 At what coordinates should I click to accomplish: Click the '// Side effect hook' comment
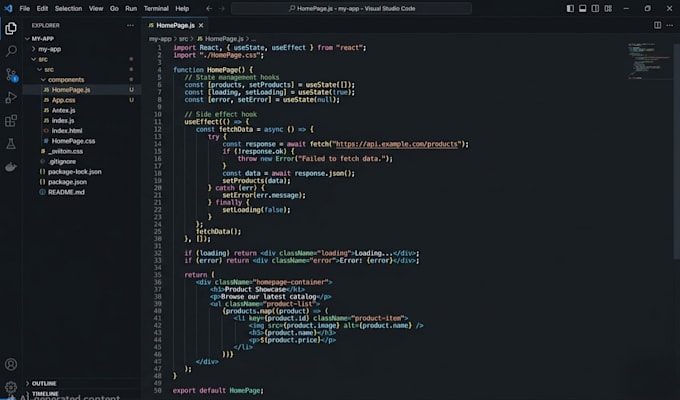click(x=221, y=114)
